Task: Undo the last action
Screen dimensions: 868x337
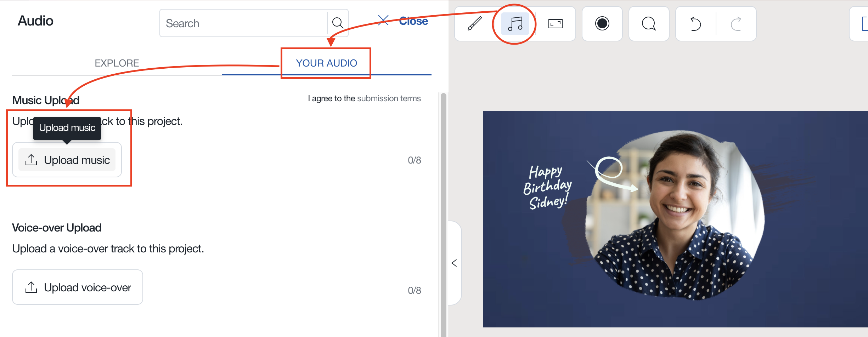Action: [x=695, y=24]
